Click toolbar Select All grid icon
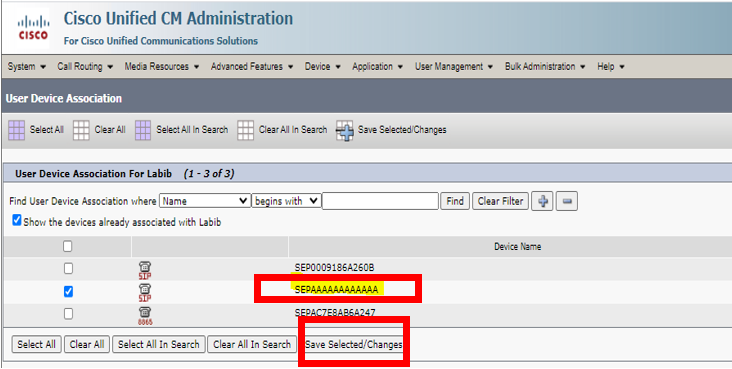Viewport: 732px width, 369px height. tap(16, 130)
